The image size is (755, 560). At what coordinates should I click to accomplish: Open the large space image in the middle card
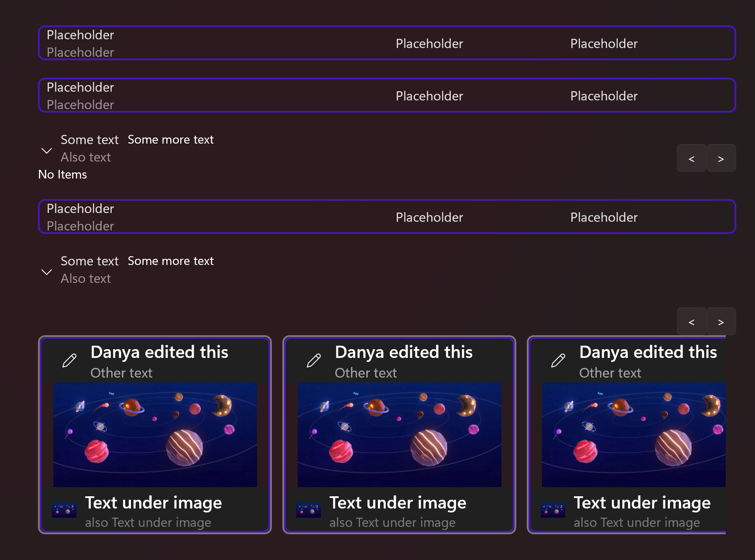pyautogui.click(x=399, y=434)
